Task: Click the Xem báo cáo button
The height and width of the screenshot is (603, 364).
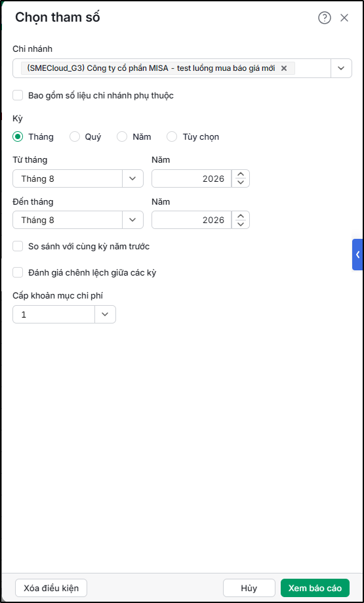Action: [x=315, y=588]
